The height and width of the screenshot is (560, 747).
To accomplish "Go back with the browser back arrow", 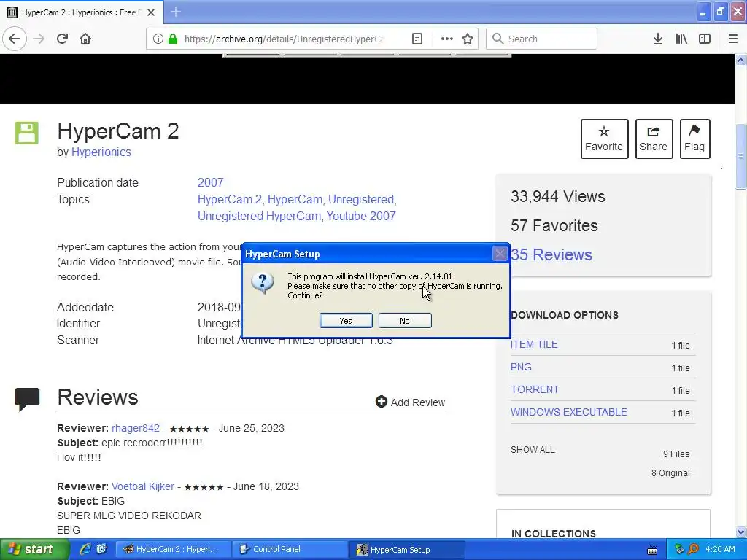I will click(15, 39).
